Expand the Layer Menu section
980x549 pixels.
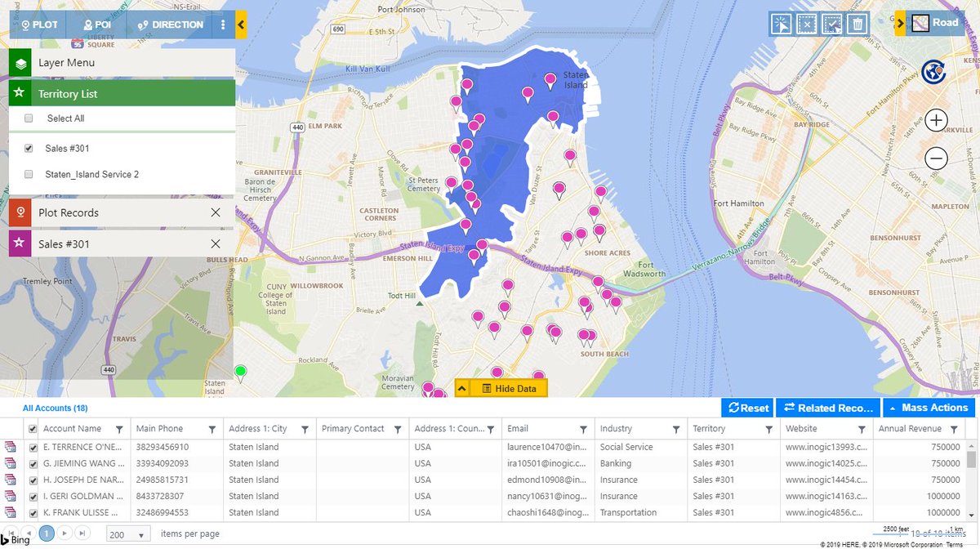point(122,63)
